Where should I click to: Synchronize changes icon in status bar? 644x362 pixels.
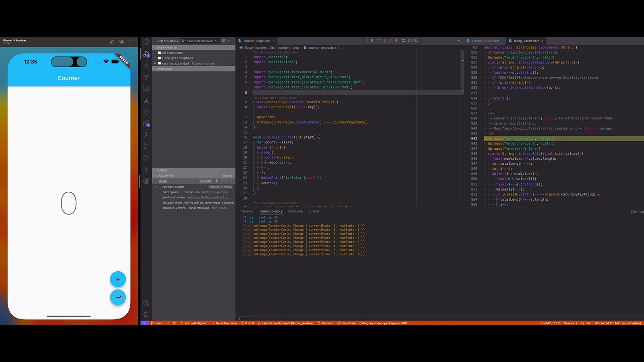coord(167,323)
